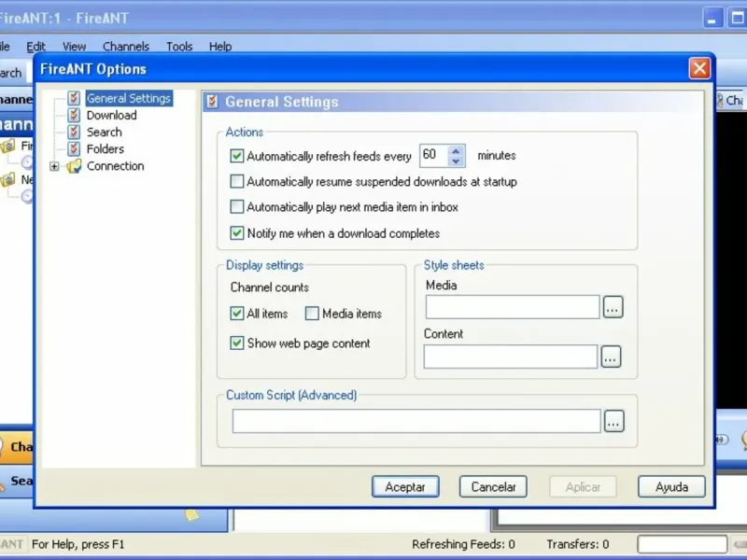Click the Ayuda help button
This screenshot has width=747, height=560.
coord(671,486)
